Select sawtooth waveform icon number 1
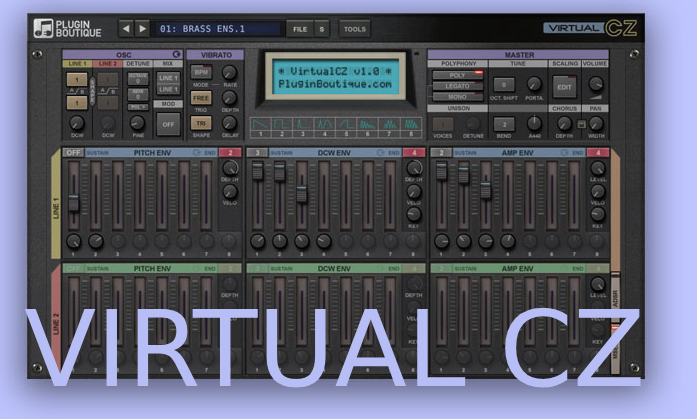Viewport: 697px width, 419px height. tap(260, 127)
